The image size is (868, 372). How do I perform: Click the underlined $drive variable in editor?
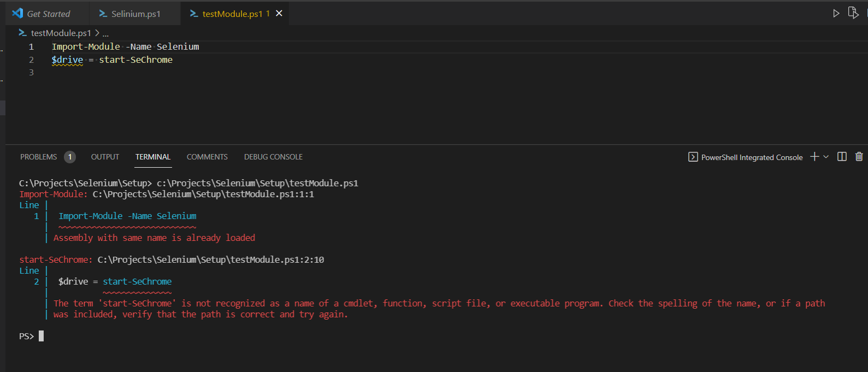pyautogui.click(x=68, y=60)
